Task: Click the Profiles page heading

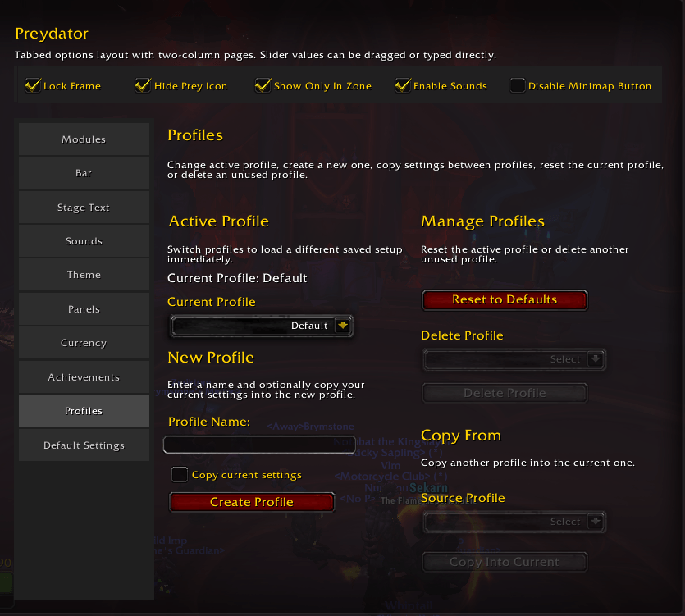Action: (195, 135)
